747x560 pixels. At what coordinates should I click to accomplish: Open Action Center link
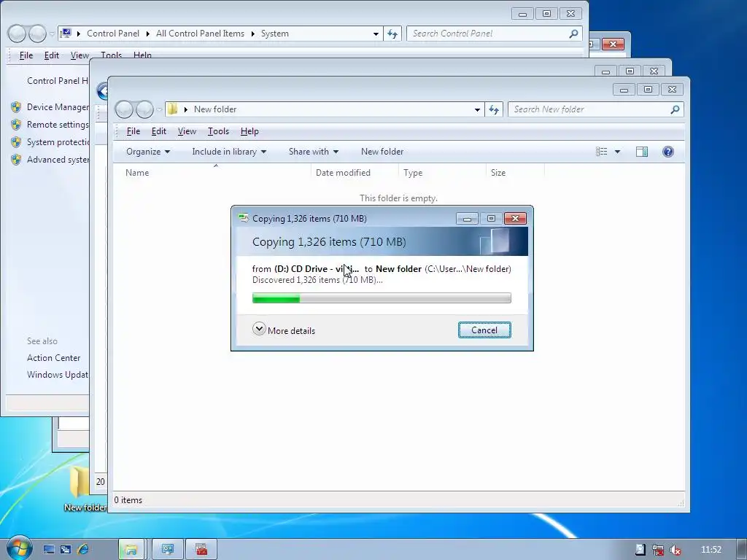[54, 357]
